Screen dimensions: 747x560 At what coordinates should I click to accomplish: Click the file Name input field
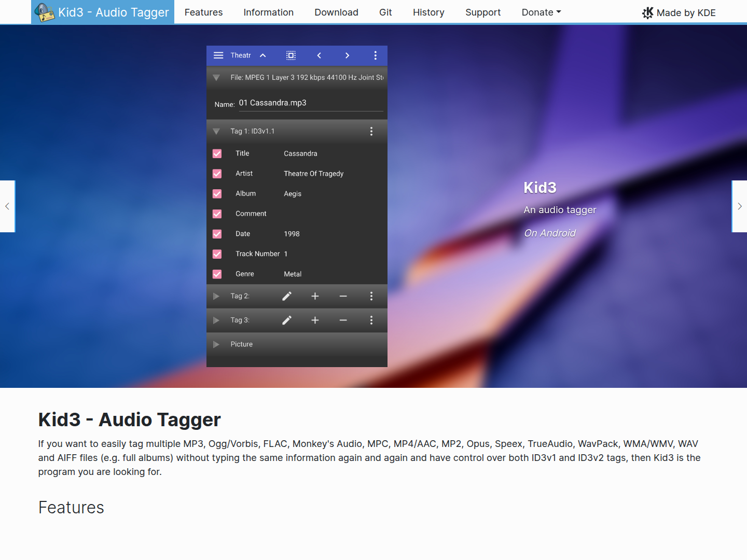pyautogui.click(x=311, y=103)
